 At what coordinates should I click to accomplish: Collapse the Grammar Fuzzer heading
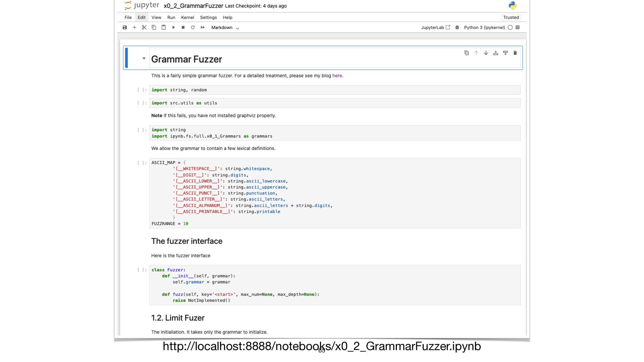coord(144,59)
